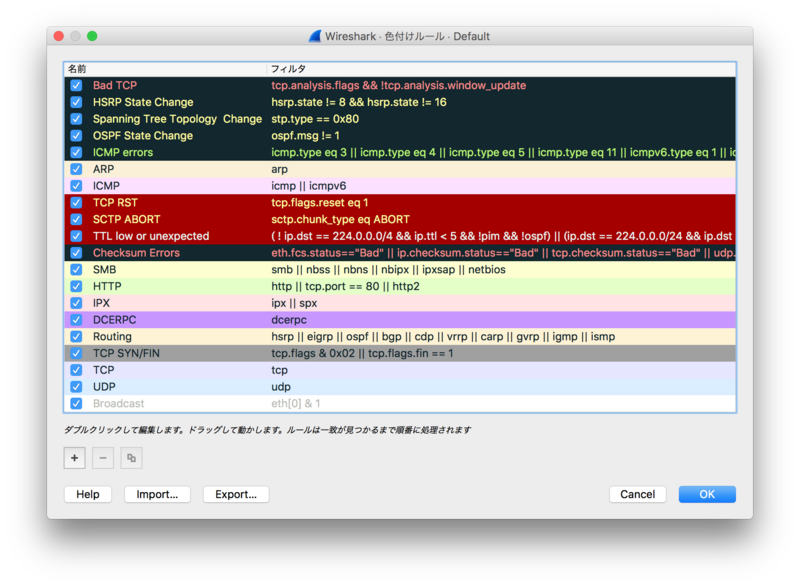Toggle the TCP RST checkbox
The height and width of the screenshot is (586, 800).
[76, 202]
